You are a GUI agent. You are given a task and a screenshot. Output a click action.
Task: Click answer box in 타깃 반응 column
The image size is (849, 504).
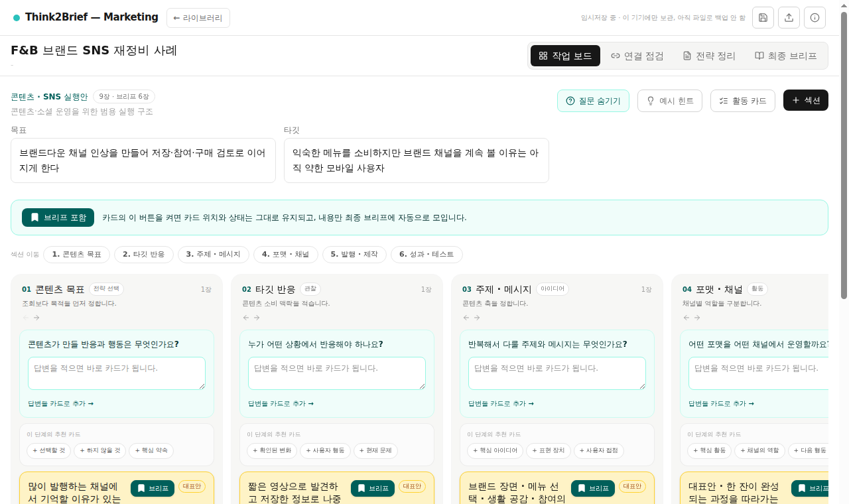pyautogui.click(x=337, y=373)
